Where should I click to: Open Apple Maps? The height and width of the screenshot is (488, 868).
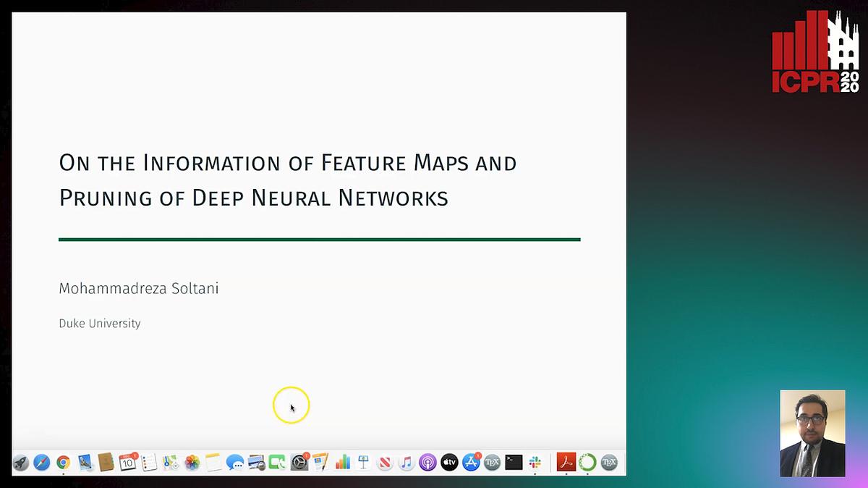(x=171, y=462)
